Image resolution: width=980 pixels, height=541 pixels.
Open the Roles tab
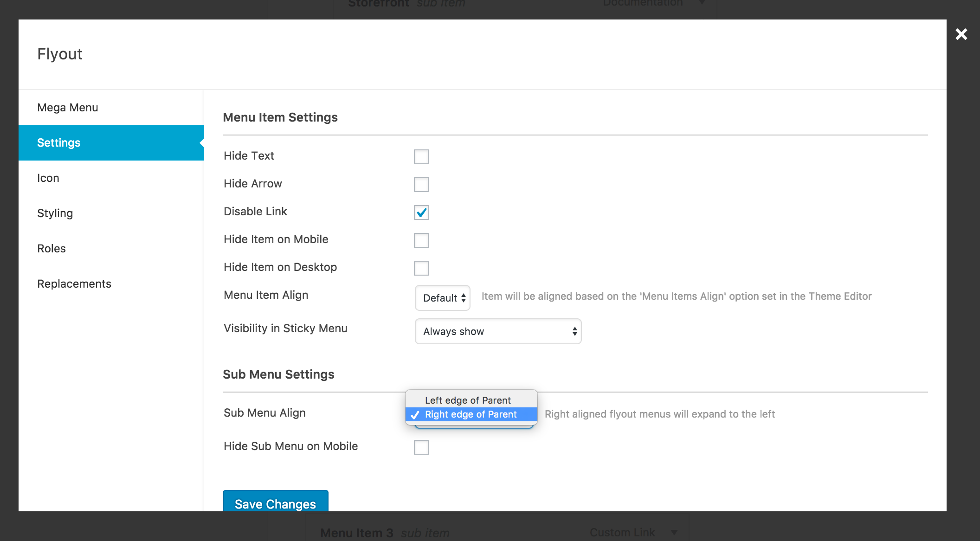52,249
